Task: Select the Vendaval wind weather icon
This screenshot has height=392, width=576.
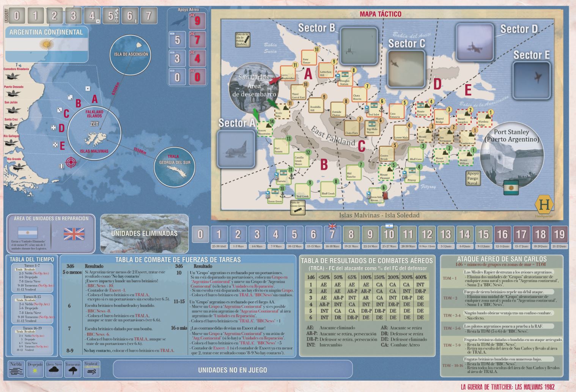Action: click(x=91, y=369)
